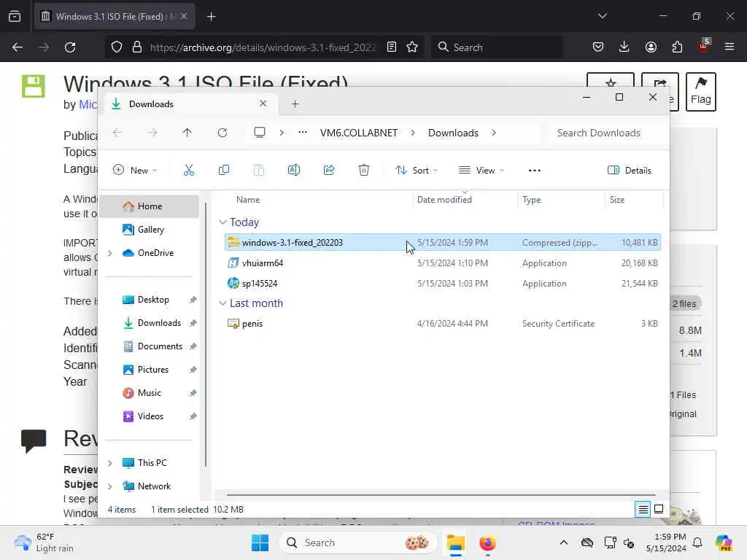The height and width of the screenshot is (560, 747).
Task: Open Downloads in the navigation pane
Action: [159, 323]
